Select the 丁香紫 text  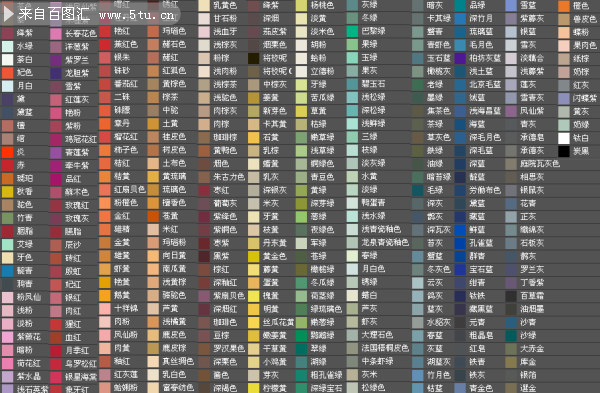pyautogui.click(x=532, y=283)
